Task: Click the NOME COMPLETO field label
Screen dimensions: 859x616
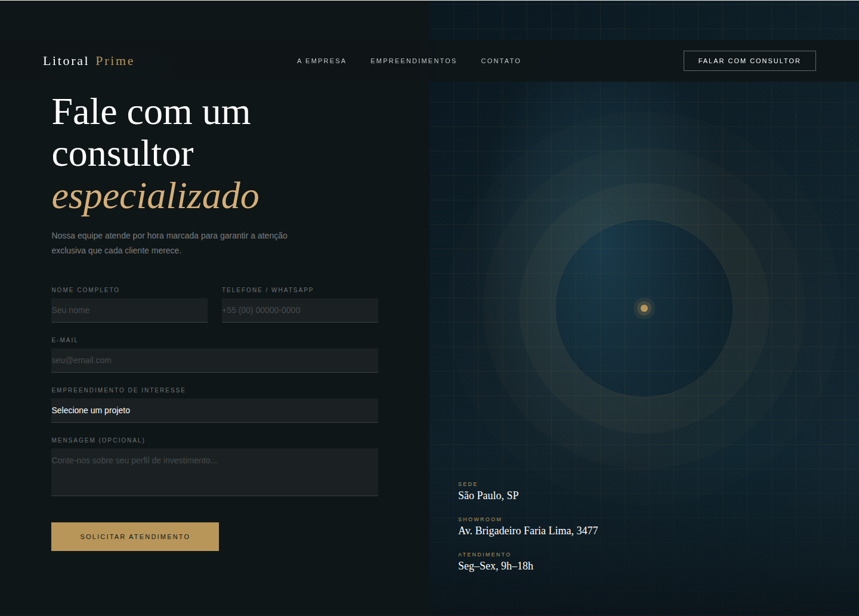Action: (x=85, y=290)
